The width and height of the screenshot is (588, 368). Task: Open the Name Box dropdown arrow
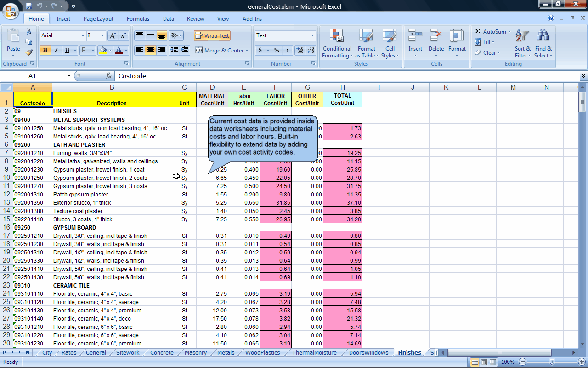click(69, 76)
